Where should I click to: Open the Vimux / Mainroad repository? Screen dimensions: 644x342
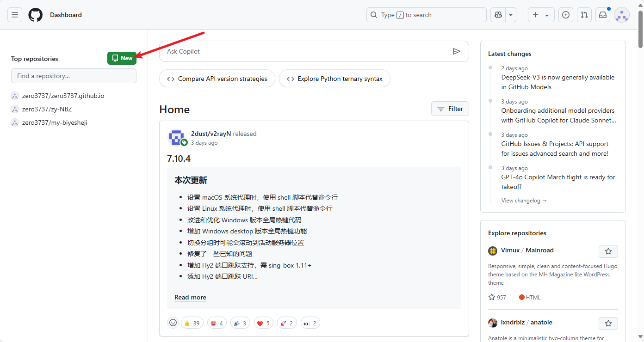point(527,250)
